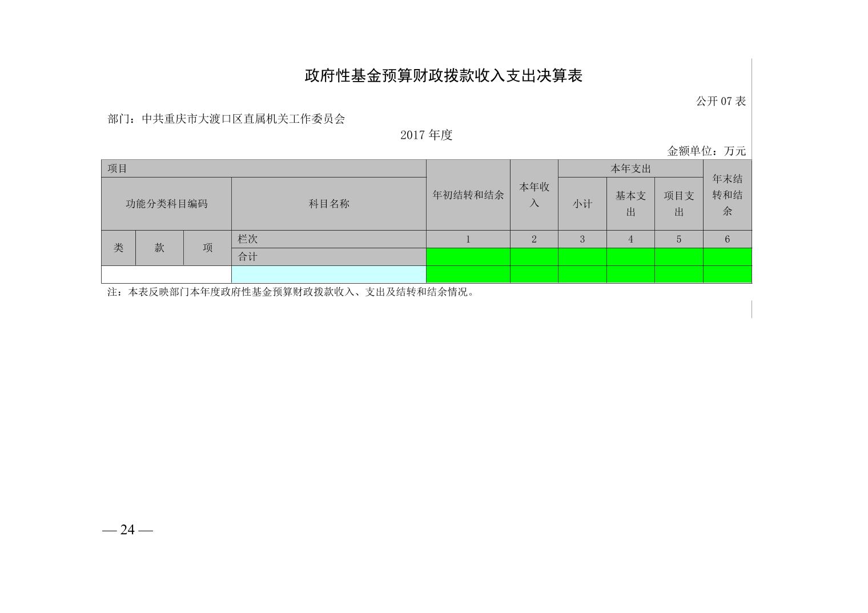868x613 pixels.
Task: Select the 2017年度 text
Action: coord(426,135)
